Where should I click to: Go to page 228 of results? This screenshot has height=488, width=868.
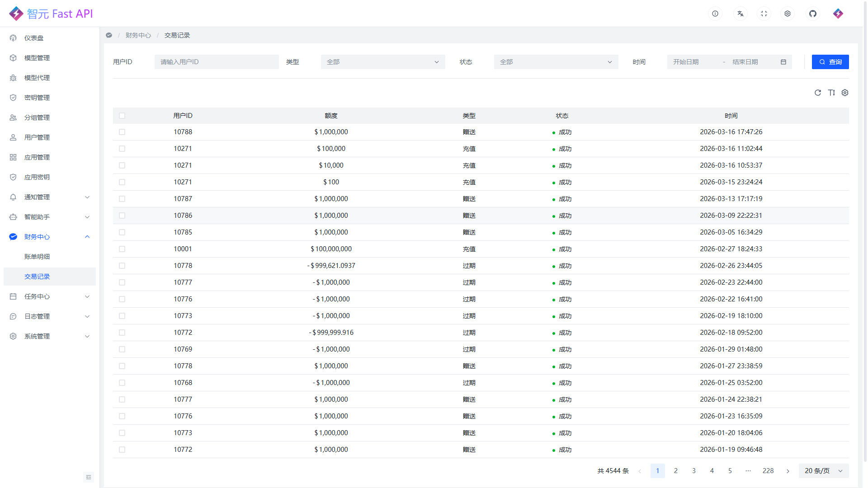coord(768,471)
